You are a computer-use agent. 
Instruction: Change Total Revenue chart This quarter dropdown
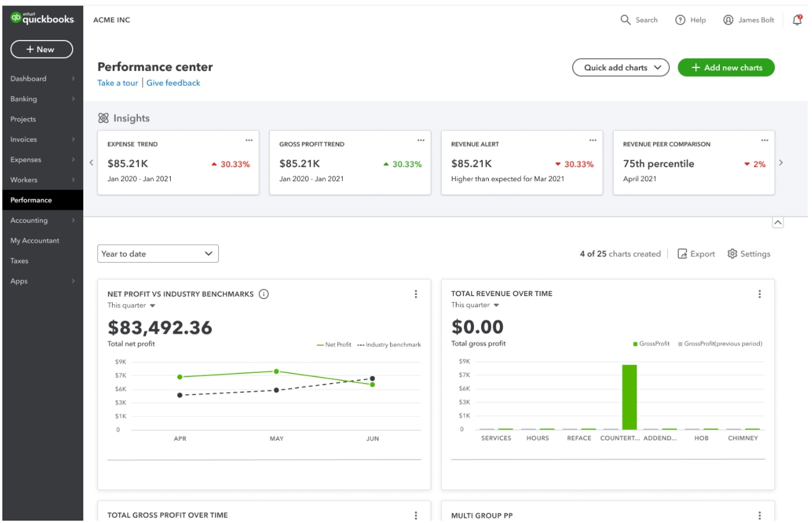[475, 305]
